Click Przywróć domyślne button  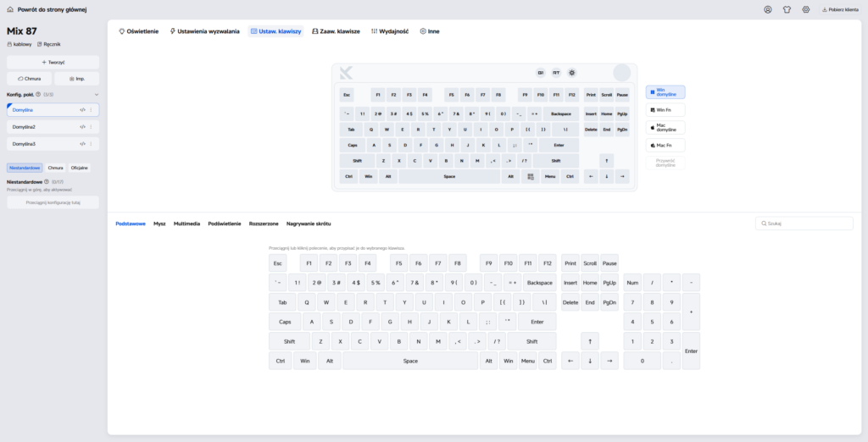(665, 163)
